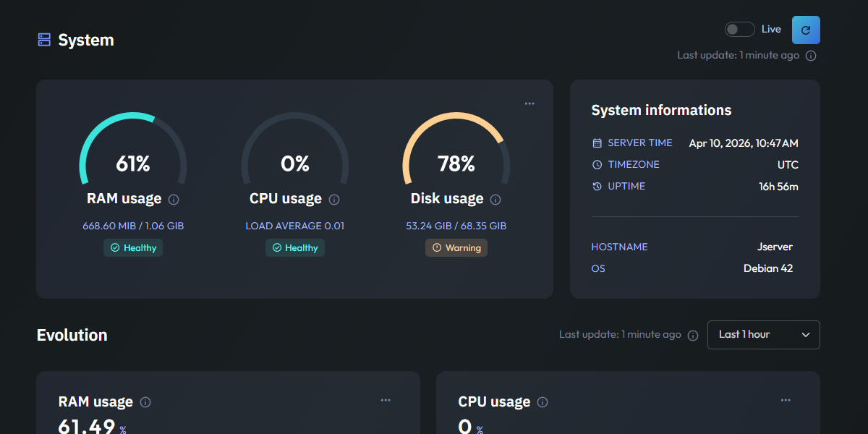868x434 pixels.
Task: Open the three-dot menu on gauges card
Action: click(529, 103)
